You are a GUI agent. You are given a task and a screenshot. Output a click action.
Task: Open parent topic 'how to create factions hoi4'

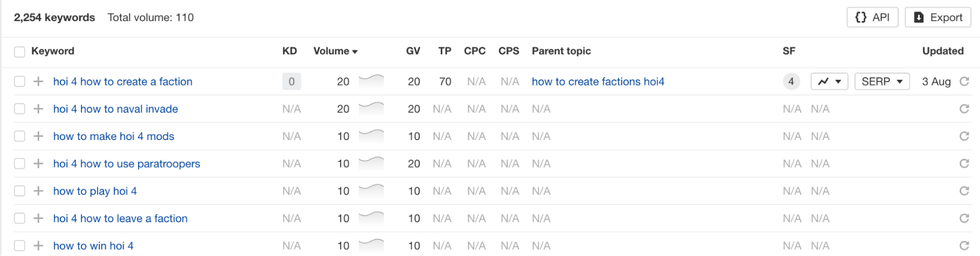click(x=598, y=81)
